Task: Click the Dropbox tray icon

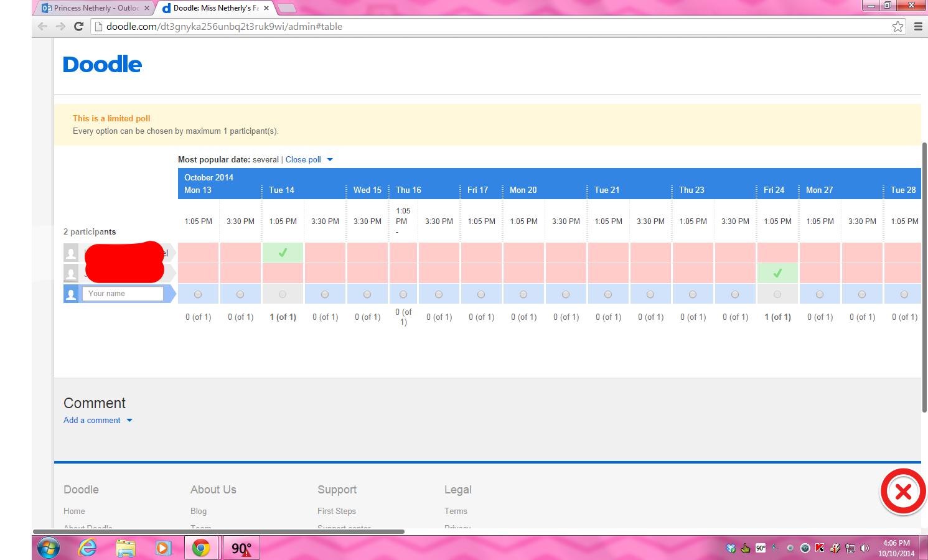Action: (x=731, y=548)
